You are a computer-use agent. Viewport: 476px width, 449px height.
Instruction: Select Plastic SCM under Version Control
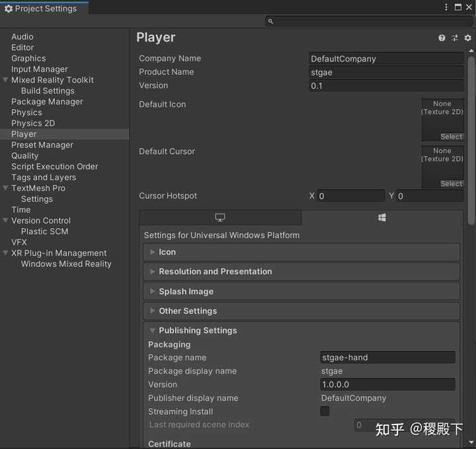click(x=45, y=231)
